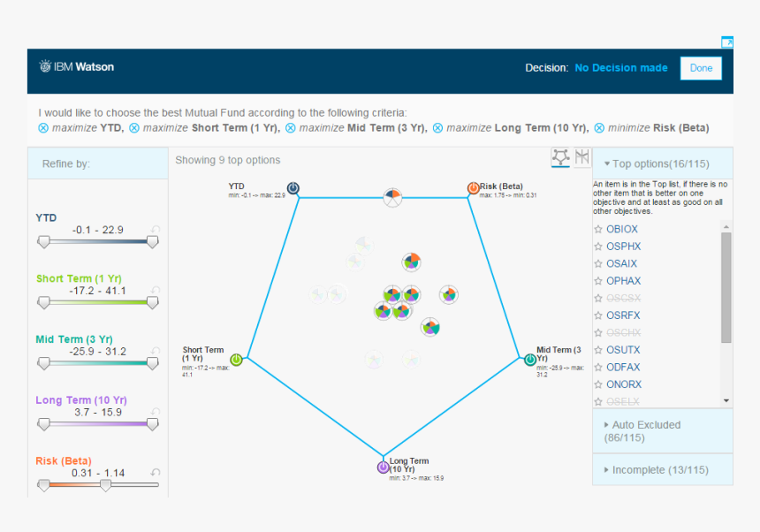Remove the maximize Long Term (10 Yr) criterion
This screenshot has width=760, height=532.
click(437, 128)
